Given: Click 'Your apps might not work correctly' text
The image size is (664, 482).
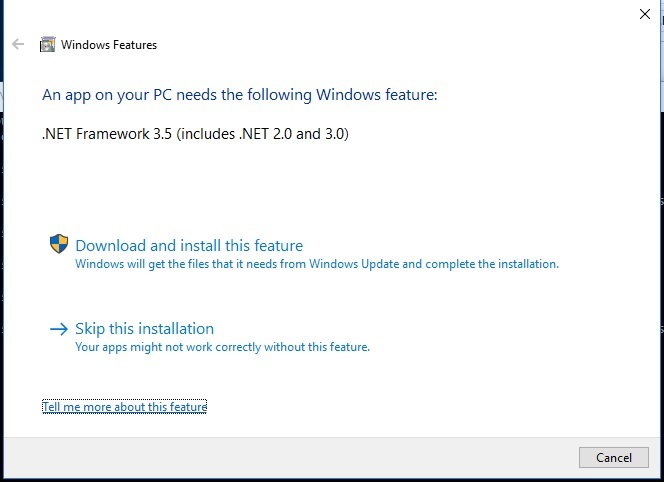Looking at the screenshot, I should pyautogui.click(x=223, y=347).
